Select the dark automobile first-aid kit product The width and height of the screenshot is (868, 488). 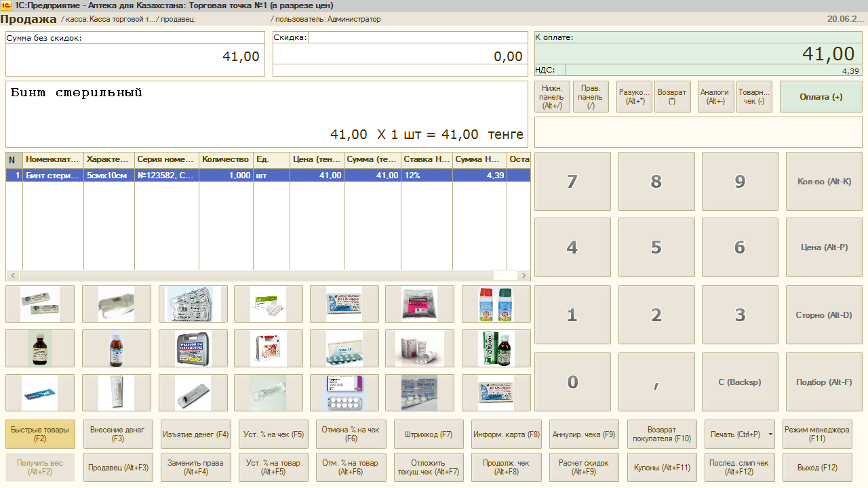click(193, 348)
